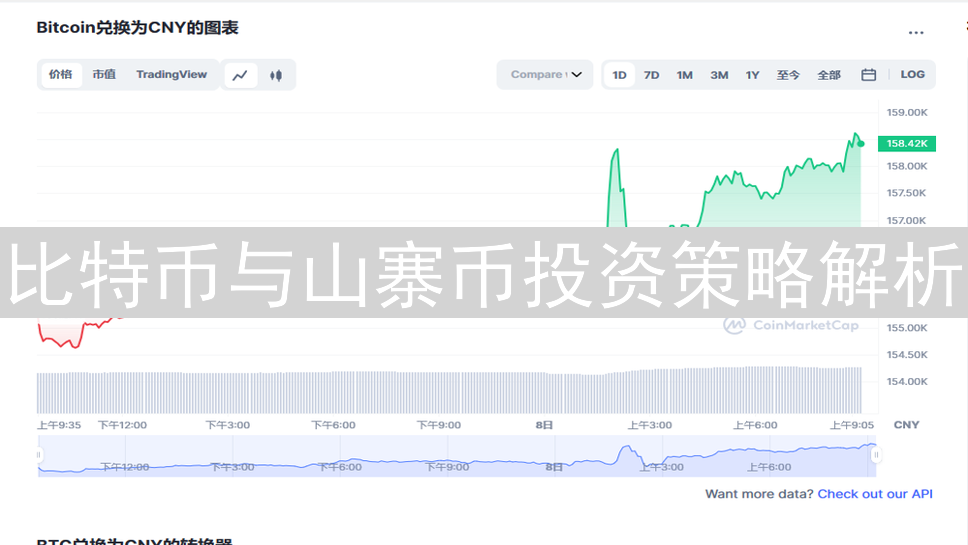Screen dimensions: 968x545
Task: Click the 下午12:00 label on main time axis
Action: pos(122,425)
